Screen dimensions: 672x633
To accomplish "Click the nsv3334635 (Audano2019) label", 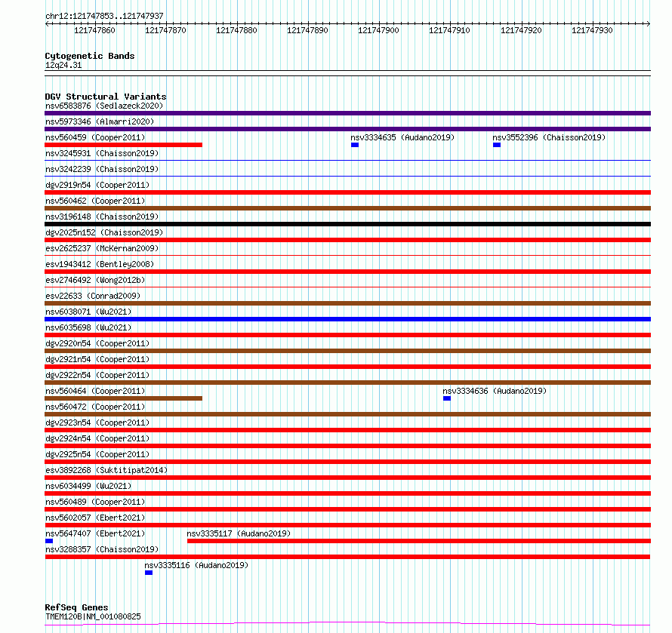I will click(x=402, y=137).
